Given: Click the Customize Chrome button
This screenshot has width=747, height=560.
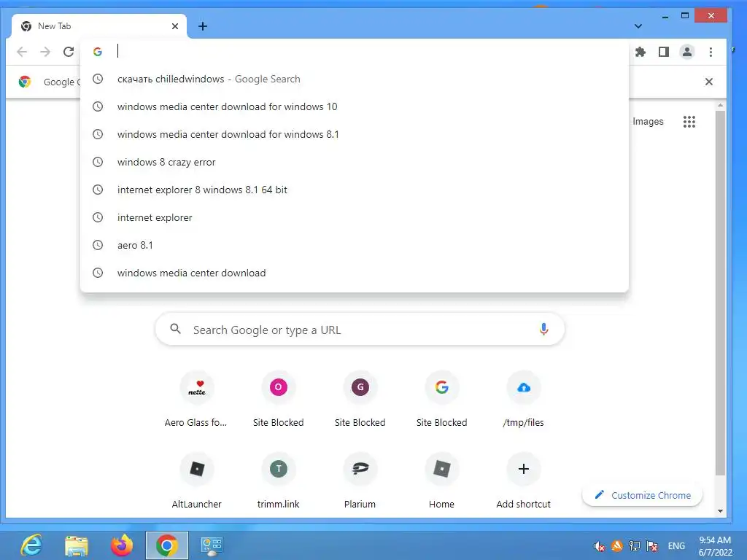Looking at the screenshot, I should pyautogui.click(x=642, y=495).
